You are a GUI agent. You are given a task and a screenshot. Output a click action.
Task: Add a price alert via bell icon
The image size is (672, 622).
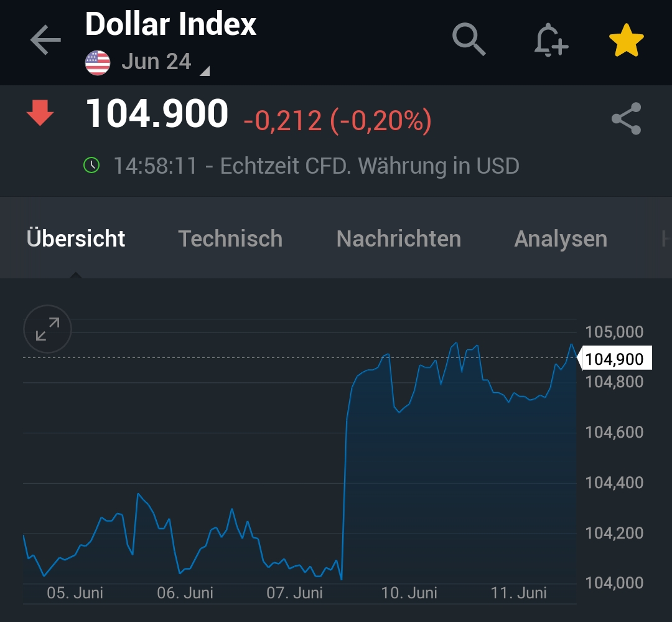click(x=551, y=41)
